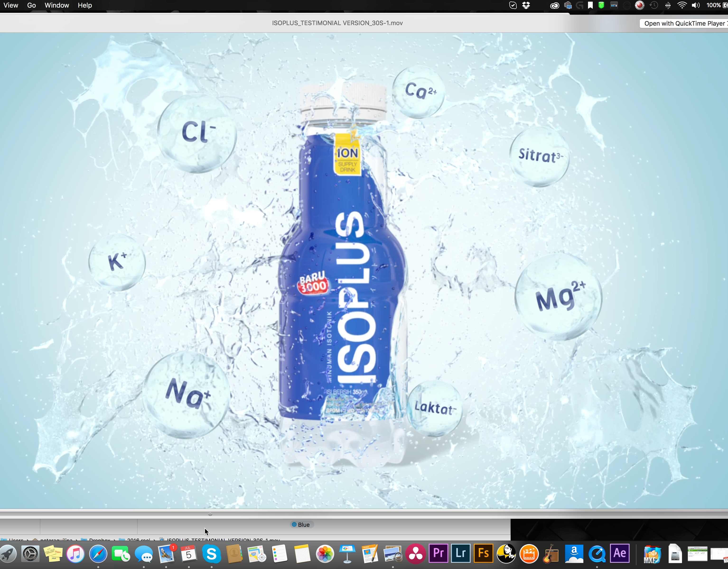Open the Window menu
The height and width of the screenshot is (569, 728).
tap(57, 5)
